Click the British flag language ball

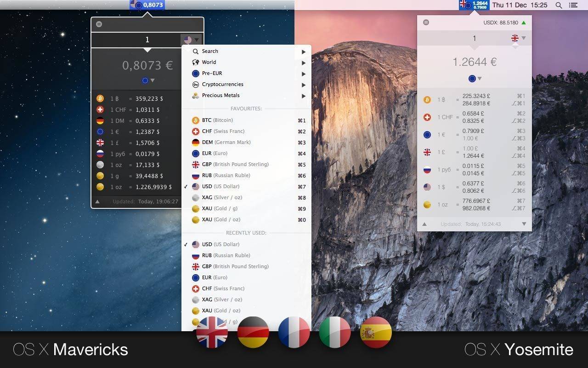coord(212,332)
